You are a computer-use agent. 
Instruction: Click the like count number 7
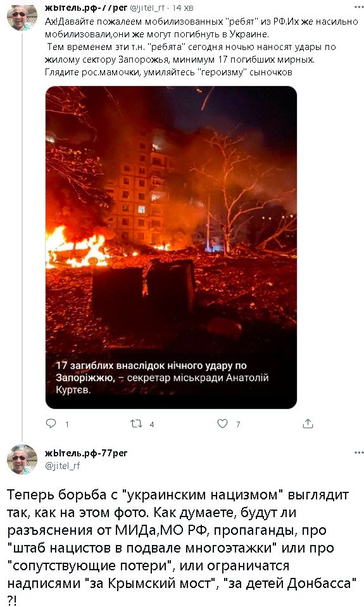point(238,425)
